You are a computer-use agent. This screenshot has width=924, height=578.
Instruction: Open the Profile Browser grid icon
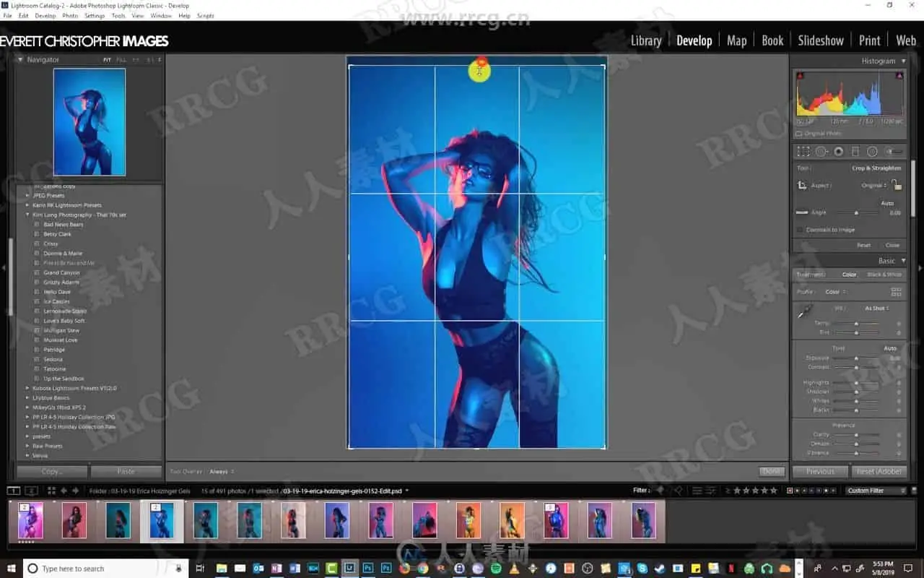[x=897, y=292]
